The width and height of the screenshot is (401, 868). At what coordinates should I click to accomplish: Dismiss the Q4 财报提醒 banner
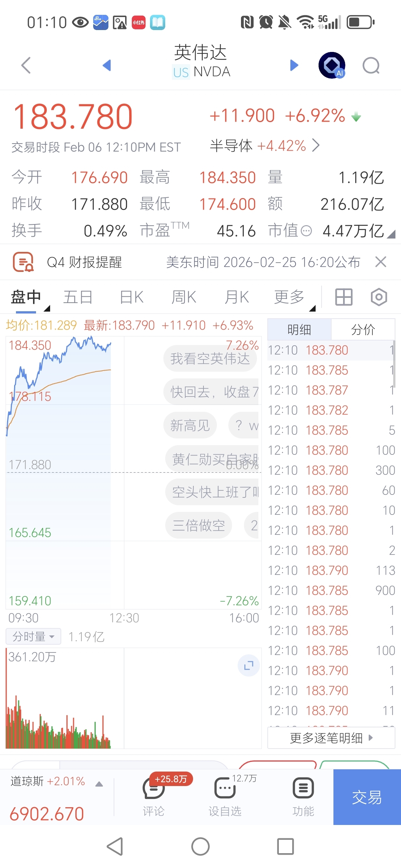[x=381, y=262]
